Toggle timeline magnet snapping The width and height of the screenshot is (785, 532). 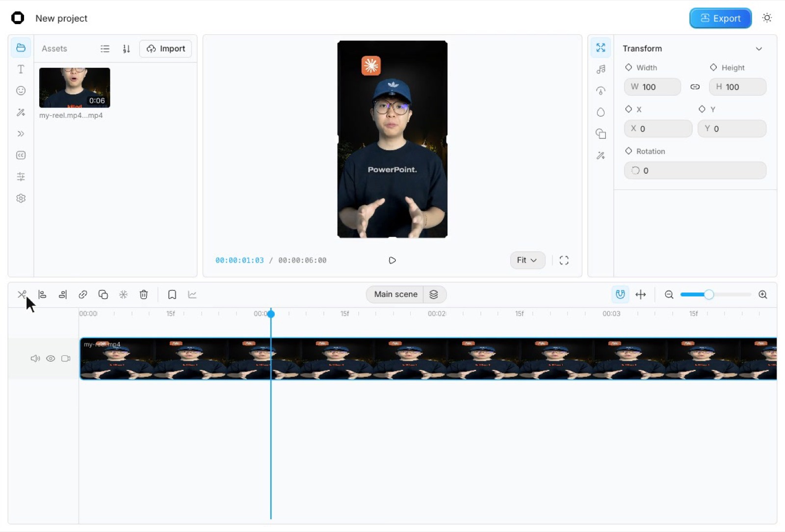coord(620,294)
